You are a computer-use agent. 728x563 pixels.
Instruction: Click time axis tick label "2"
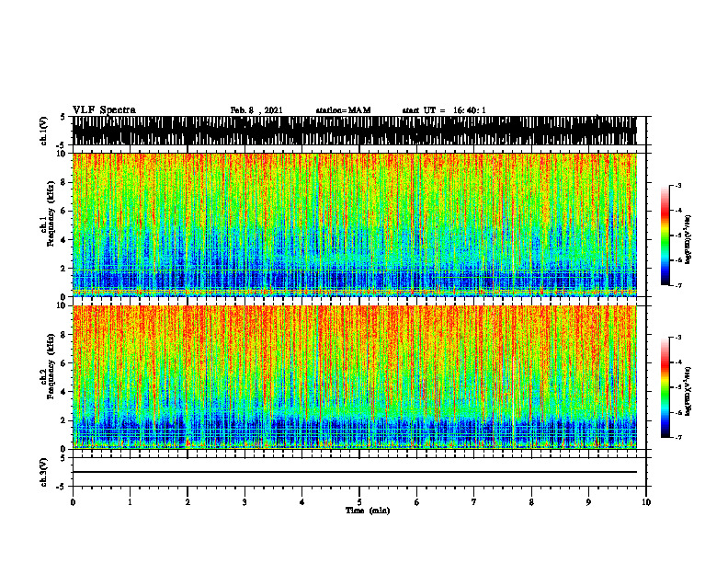(188, 502)
